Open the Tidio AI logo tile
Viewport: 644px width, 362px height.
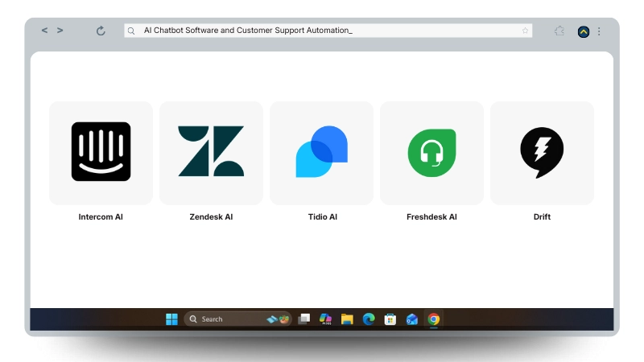321,153
